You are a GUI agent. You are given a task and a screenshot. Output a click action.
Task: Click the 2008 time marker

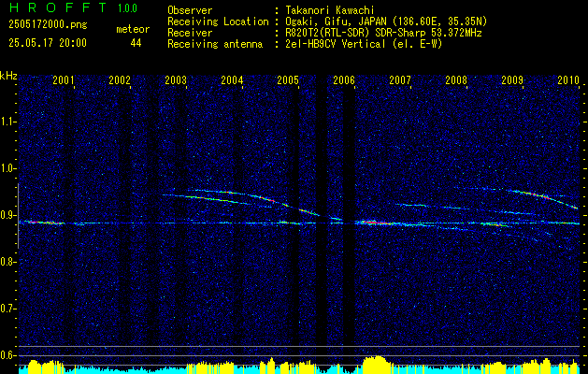tap(456, 79)
